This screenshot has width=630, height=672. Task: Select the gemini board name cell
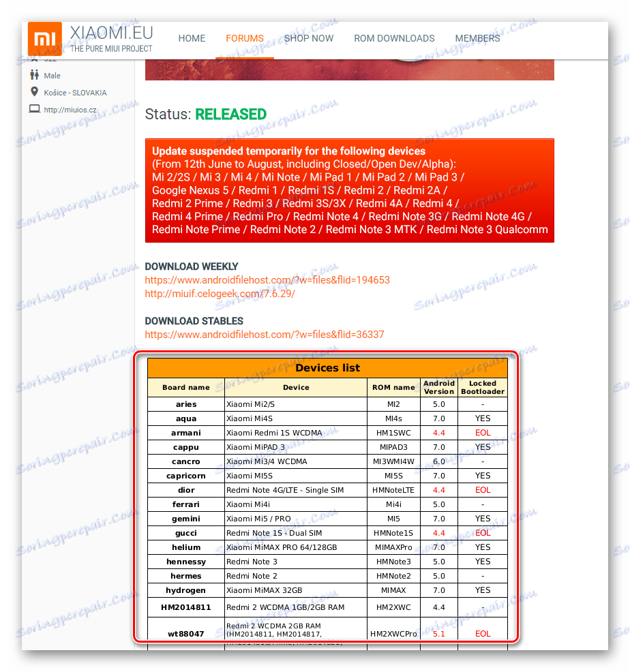(x=185, y=519)
